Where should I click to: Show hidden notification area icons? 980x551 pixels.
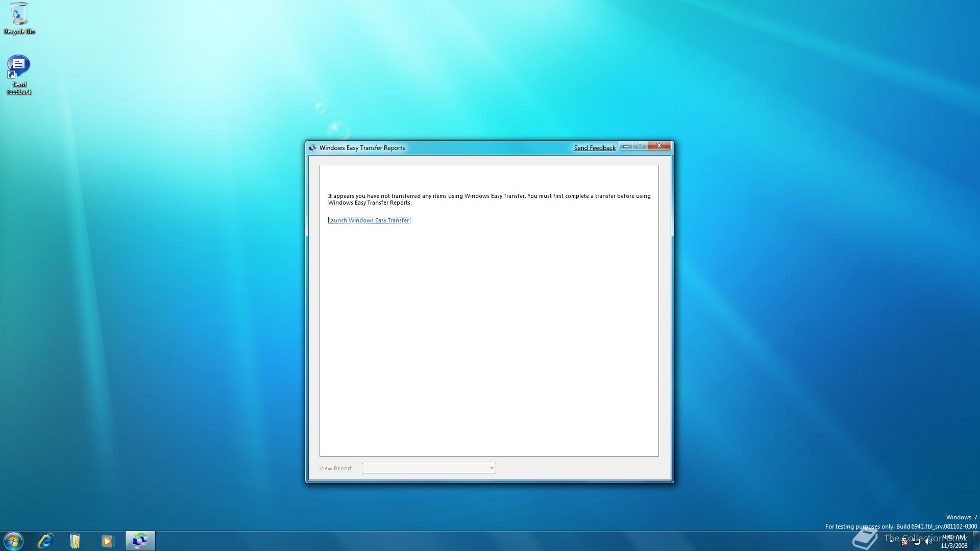click(891, 541)
